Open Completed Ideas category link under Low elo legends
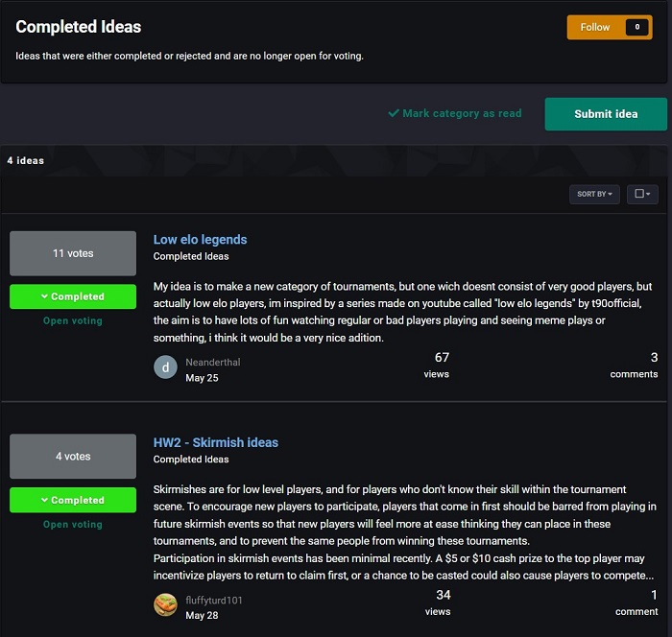The height and width of the screenshot is (637, 672). click(x=191, y=256)
